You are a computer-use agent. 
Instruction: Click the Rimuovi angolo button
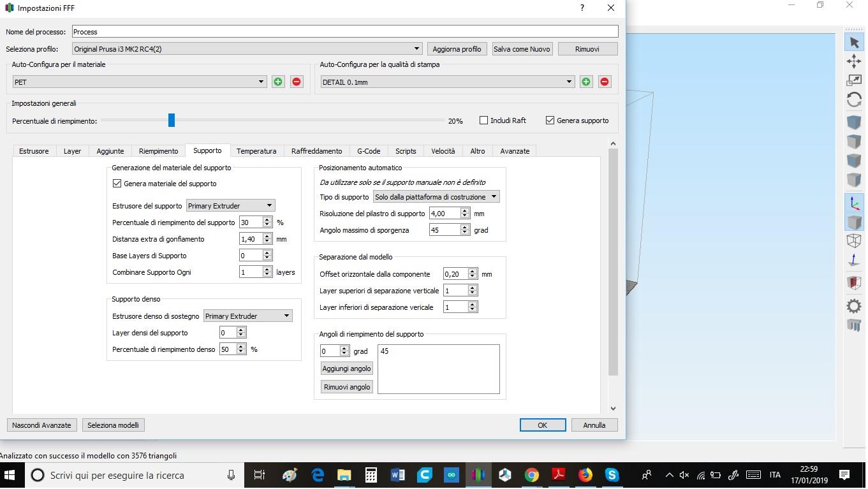tap(347, 387)
